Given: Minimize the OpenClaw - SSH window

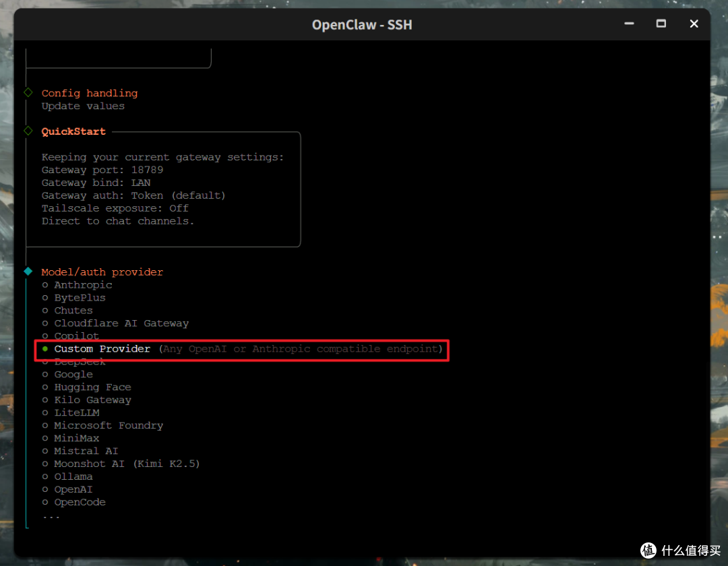Looking at the screenshot, I should [629, 24].
